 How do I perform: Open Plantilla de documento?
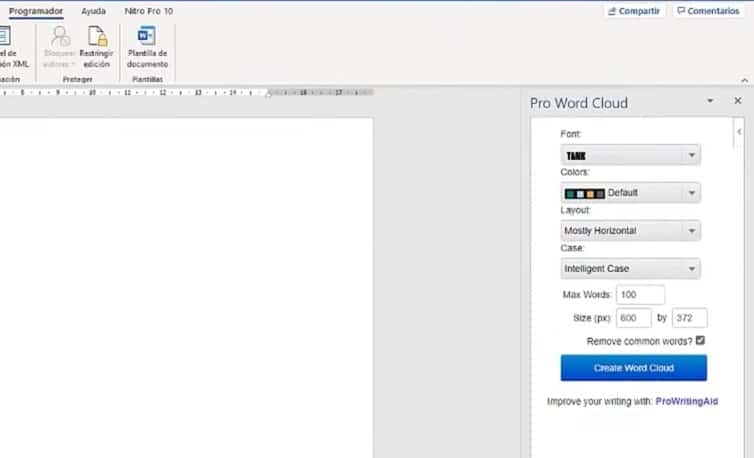click(x=147, y=38)
